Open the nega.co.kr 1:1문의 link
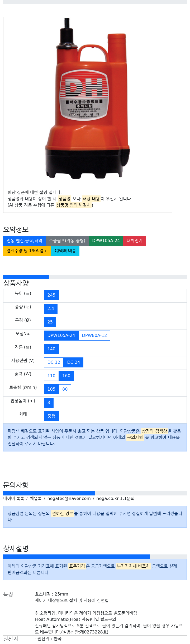Image resolution: width=190 pixels, height=644 pixels. point(115,498)
